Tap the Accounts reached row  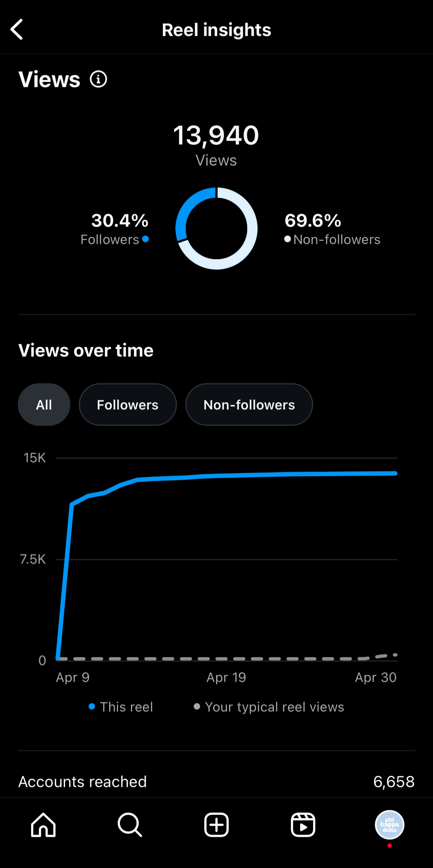click(x=216, y=782)
